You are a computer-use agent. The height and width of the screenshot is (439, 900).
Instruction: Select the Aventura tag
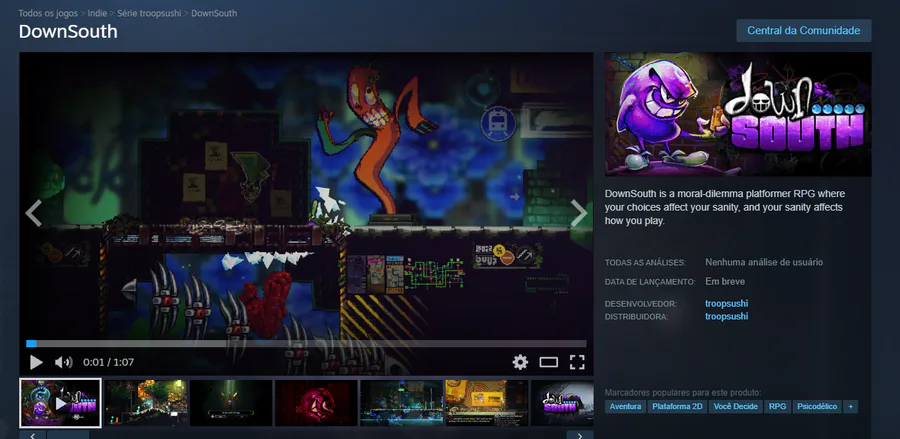point(625,406)
